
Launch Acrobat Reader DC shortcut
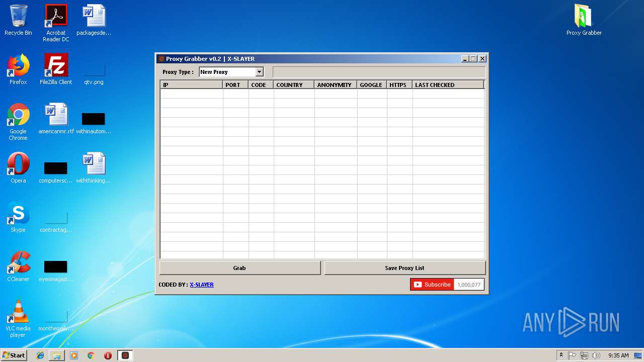click(x=56, y=23)
